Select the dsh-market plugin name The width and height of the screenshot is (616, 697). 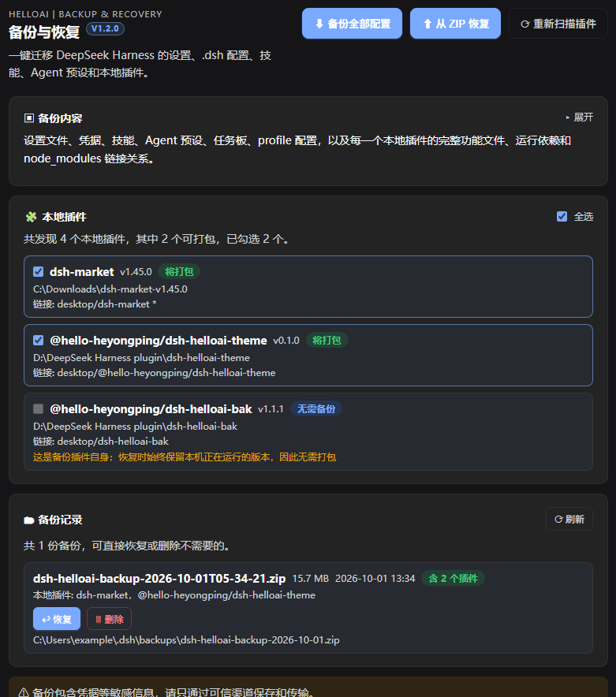(82, 271)
